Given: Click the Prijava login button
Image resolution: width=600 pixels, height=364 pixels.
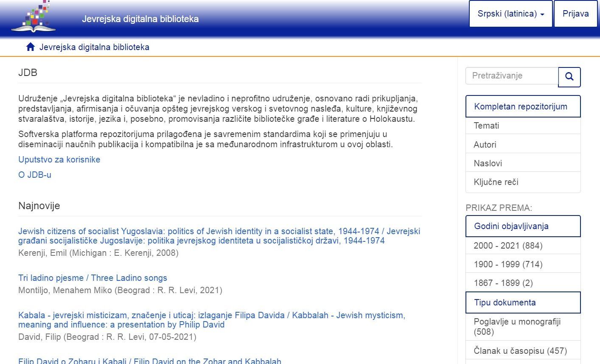Looking at the screenshot, I should tap(575, 14).
